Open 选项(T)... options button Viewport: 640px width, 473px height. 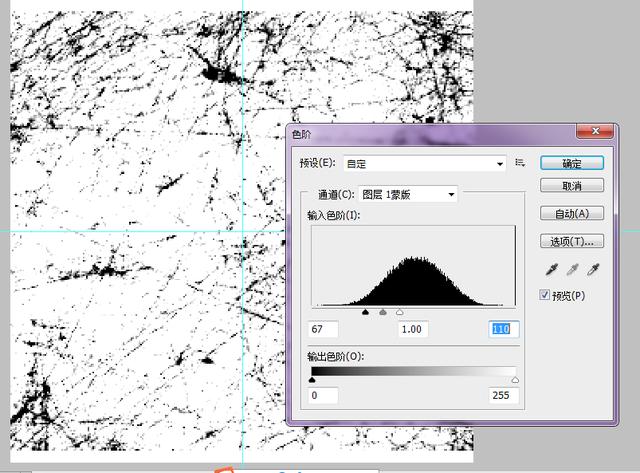tap(572, 241)
